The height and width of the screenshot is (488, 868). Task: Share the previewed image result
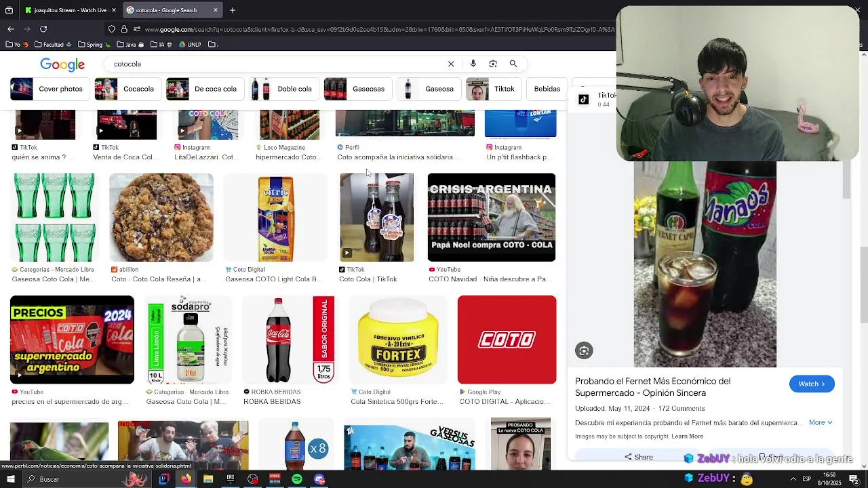pos(639,457)
